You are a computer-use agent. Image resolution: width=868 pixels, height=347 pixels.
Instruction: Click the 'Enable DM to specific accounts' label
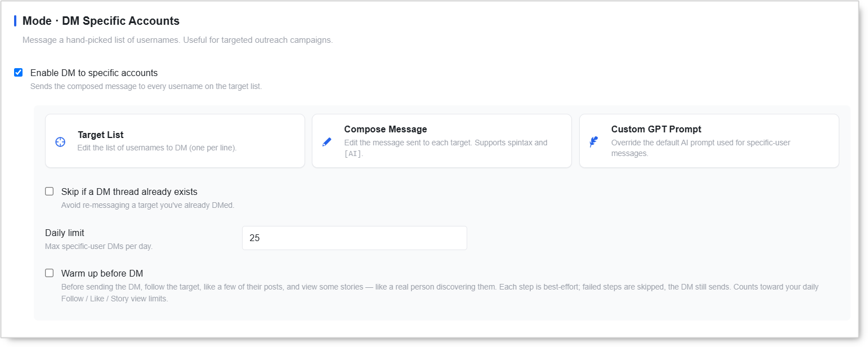coord(94,73)
